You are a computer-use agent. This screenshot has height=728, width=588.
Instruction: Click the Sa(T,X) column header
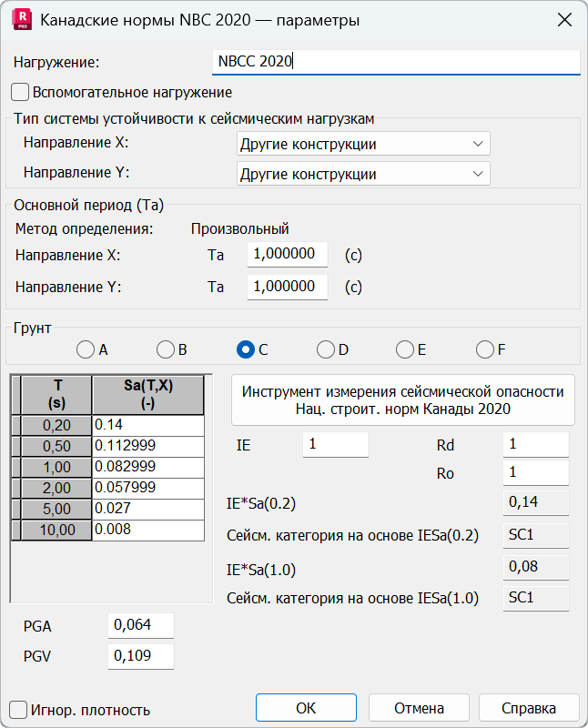click(x=148, y=395)
